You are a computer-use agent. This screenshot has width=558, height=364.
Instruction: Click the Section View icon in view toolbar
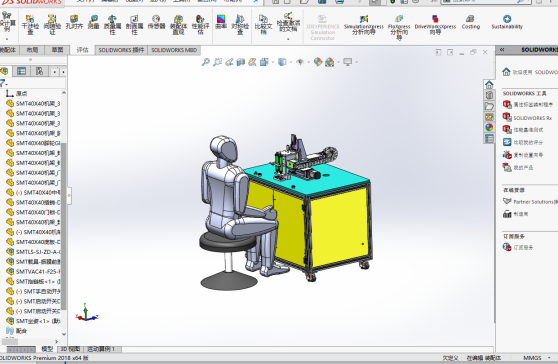241,62
